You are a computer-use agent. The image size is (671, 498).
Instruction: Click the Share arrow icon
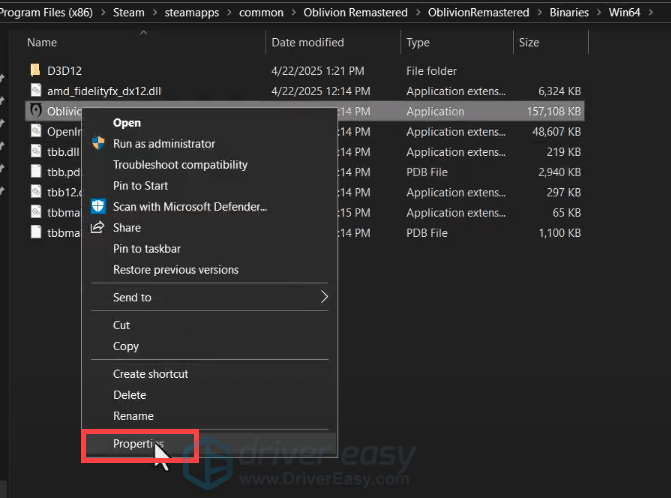point(98,227)
